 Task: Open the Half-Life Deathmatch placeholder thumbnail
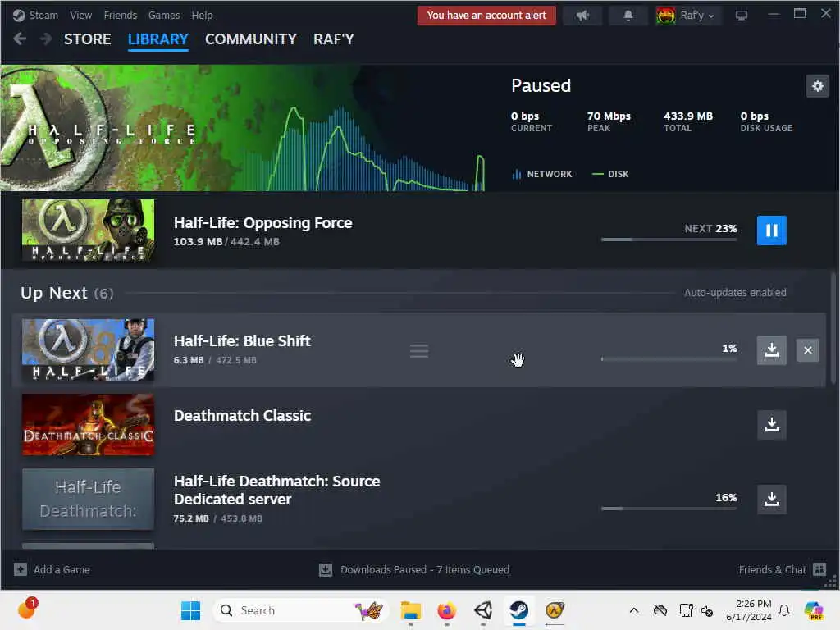[x=88, y=500]
